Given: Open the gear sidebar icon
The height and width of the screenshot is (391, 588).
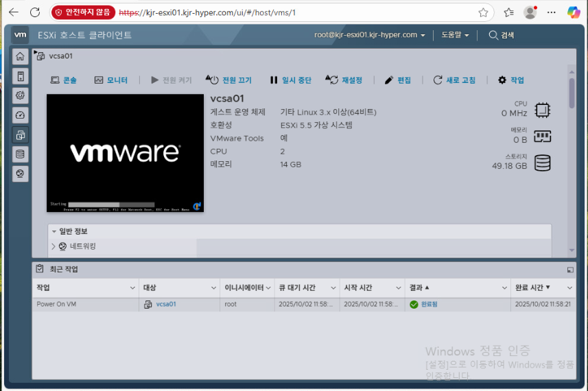Looking at the screenshot, I should click(x=21, y=95).
